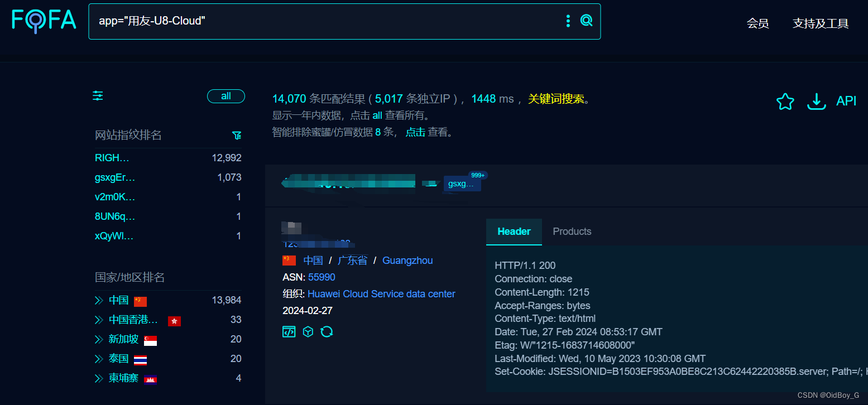Click the refresh icon under 2024-02-27
Image resolution: width=868 pixels, height=405 pixels.
[327, 332]
